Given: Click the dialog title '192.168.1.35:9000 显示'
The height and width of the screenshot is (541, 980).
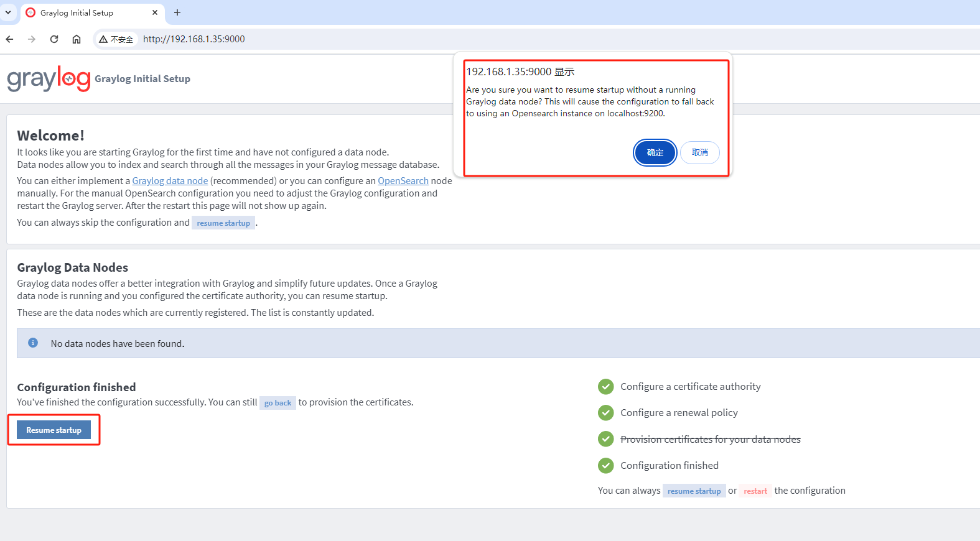Looking at the screenshot, I should [x=520, y=72].
